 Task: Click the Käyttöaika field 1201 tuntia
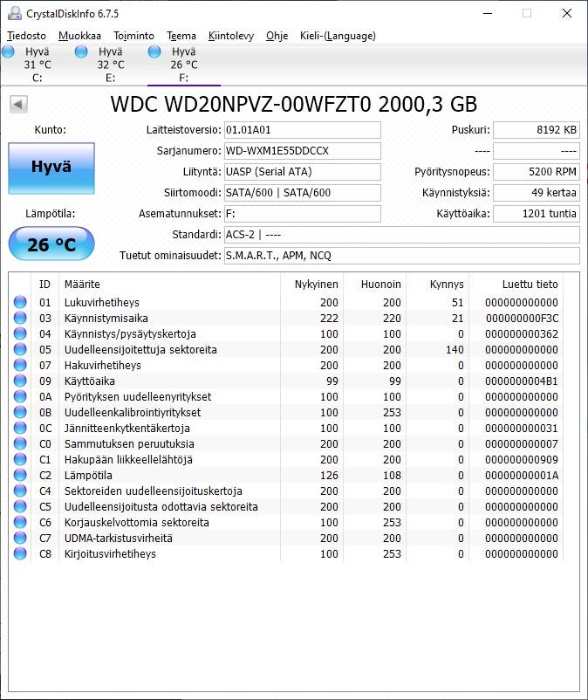(x=537, y=214)
